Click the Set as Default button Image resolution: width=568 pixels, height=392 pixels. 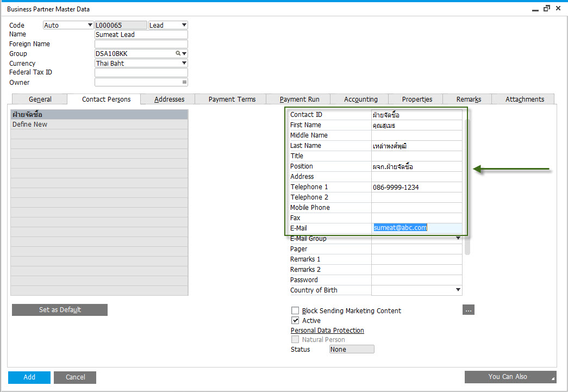pos(60,310)
